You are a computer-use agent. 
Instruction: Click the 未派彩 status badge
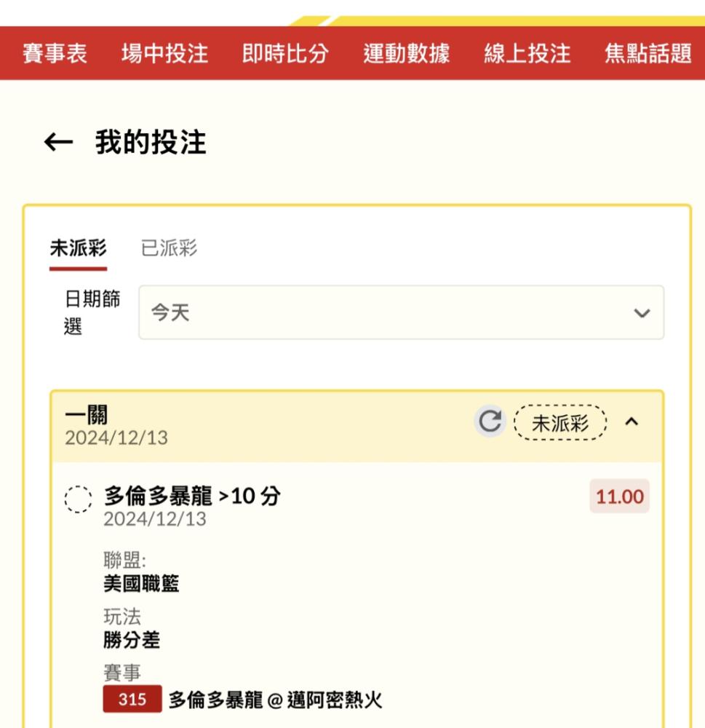560,422
